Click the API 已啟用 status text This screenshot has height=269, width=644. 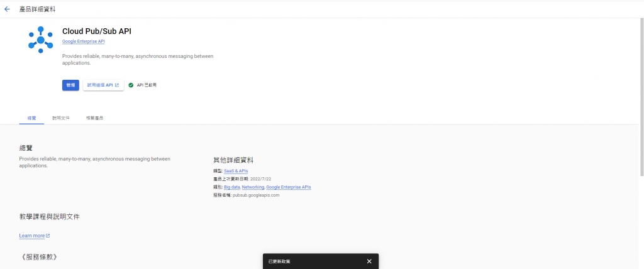(x=147, y=85)
